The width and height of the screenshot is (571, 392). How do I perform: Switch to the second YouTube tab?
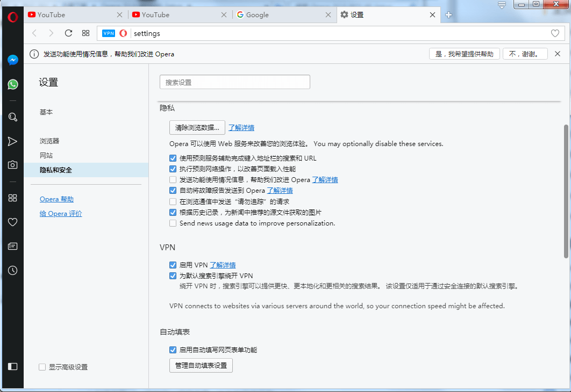180,15
